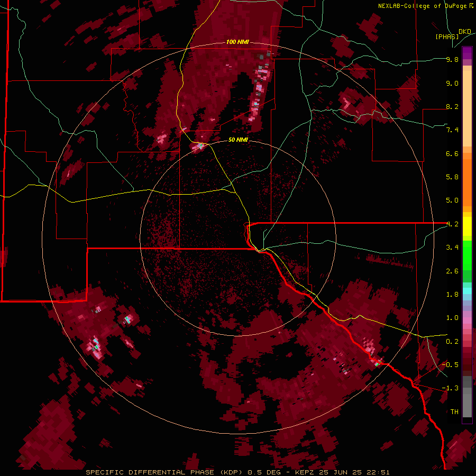Screen dimensions: 476x476
Task: Click the green segment of color bar
Action: tap(467, 261)
